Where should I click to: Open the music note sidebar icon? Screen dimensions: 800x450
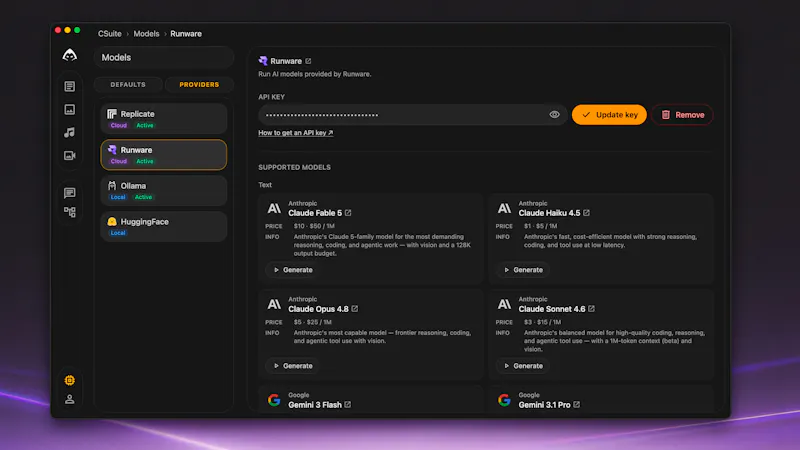click(x=70, y=132)
